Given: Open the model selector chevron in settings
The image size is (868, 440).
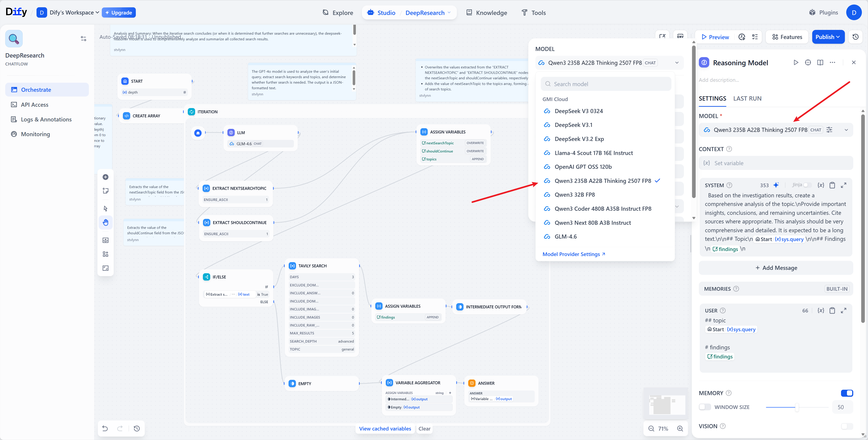Looking at the screenshot, I should point(846,130).
